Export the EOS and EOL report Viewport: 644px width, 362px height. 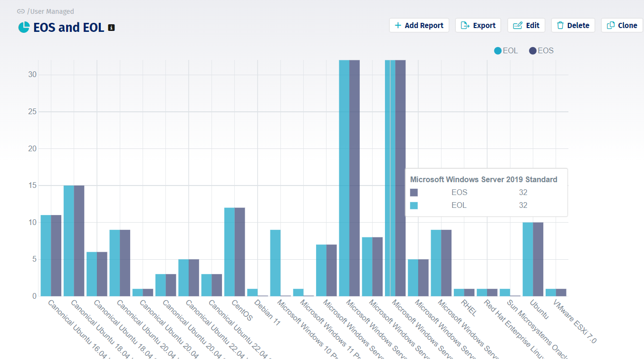click(478, 25)
